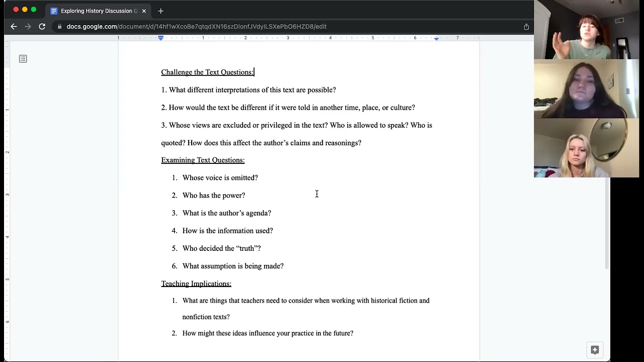This screenshot has height=362, width=644.
Task: Click 'What are things that teachers need' line
Action: tap(306, 301)
